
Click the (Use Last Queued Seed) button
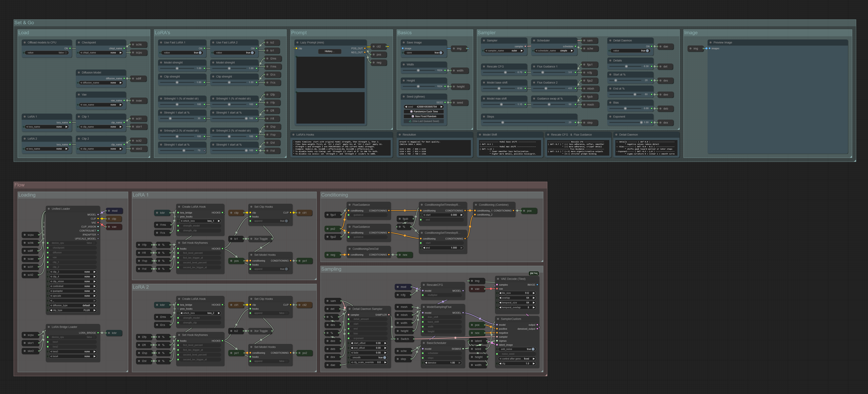click(x=424, y=121)
